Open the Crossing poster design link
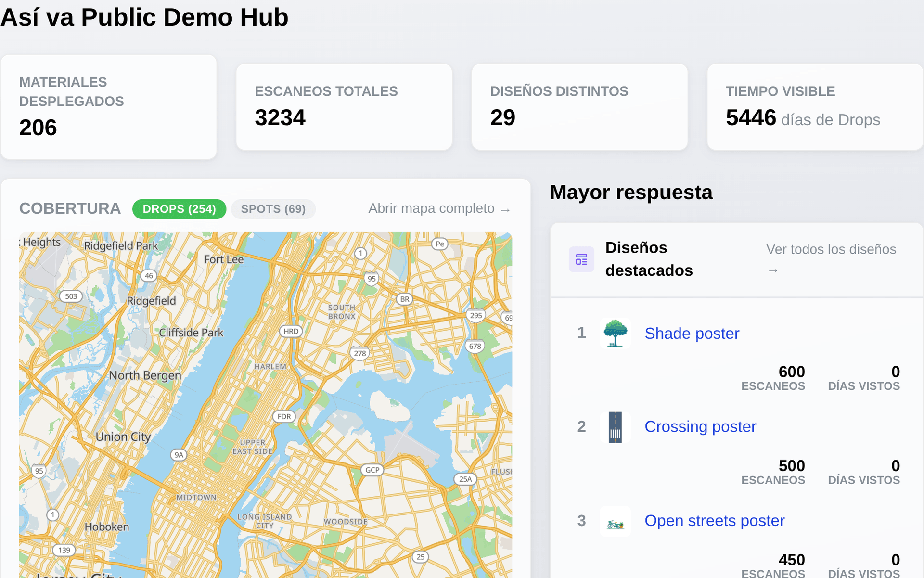The width and height of the screenshot is (924, 578). (700, 426)
